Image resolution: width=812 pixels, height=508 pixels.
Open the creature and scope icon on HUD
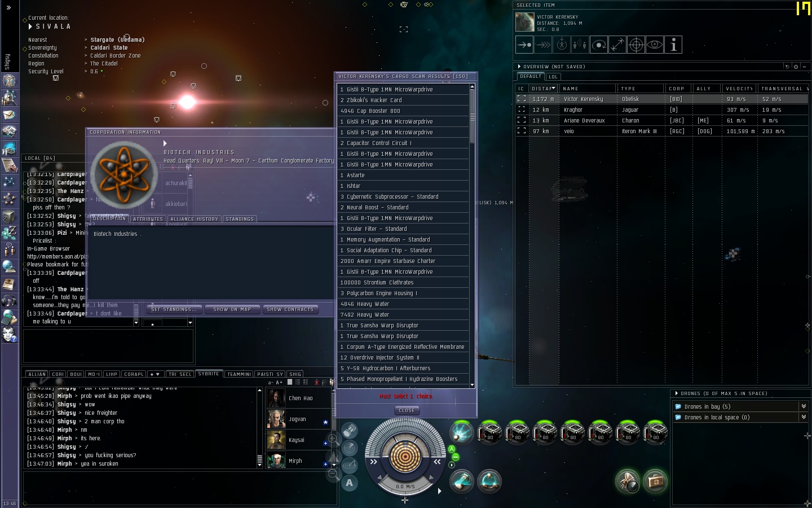click(x=627, y=481)
